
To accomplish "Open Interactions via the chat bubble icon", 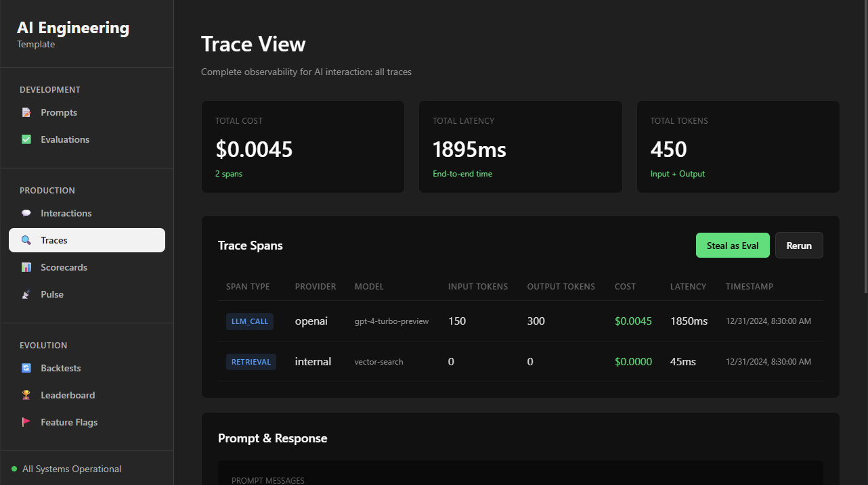I will (x=26, y=212).
